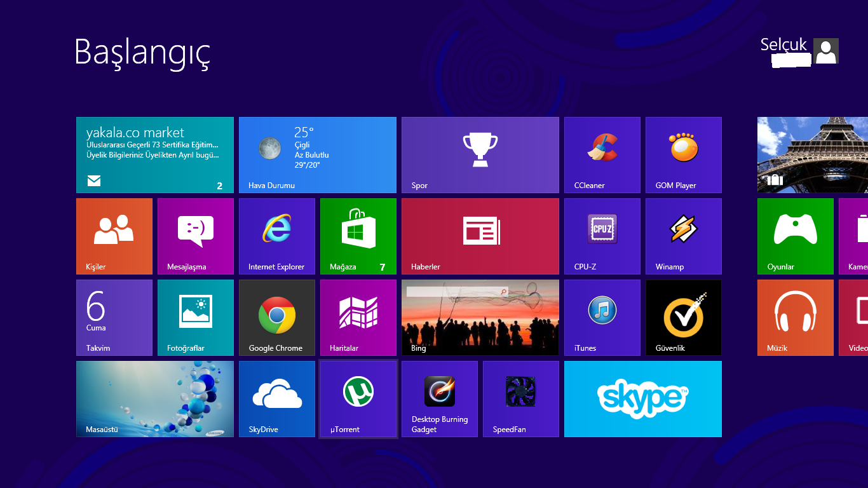Click the Bing tile search box

click(x=458, y=292)
